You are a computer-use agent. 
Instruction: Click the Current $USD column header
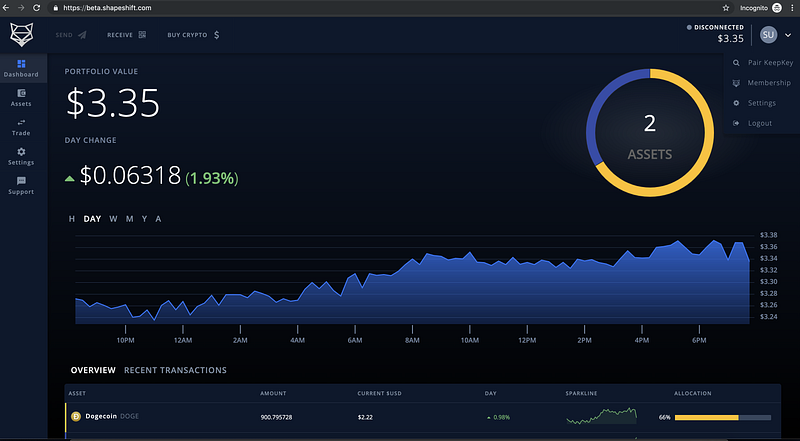[379, 394]
